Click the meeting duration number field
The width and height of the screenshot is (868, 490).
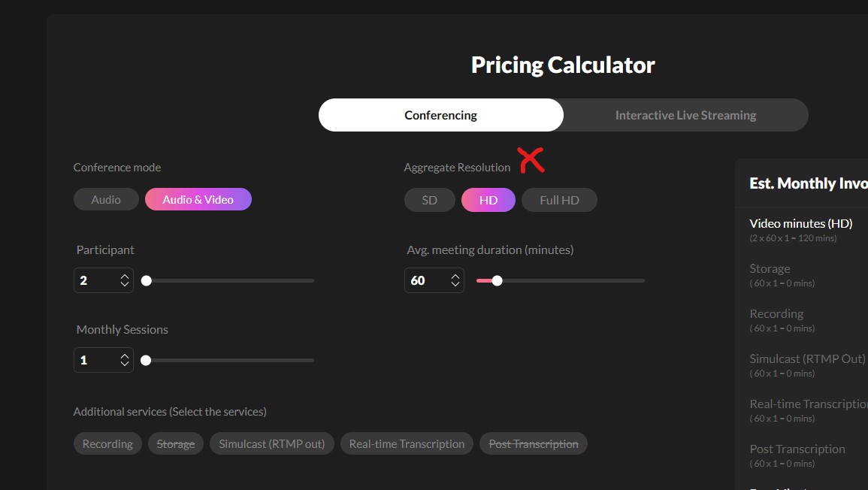coord(426,280)
